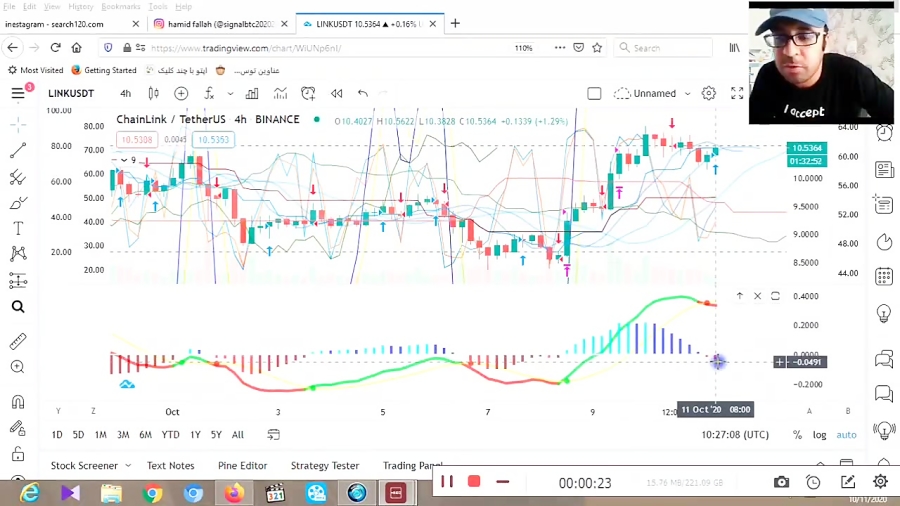
Task: Expand Stock Screener dropdown arrow
Action: pyautogui.click(x=128, y=465)
